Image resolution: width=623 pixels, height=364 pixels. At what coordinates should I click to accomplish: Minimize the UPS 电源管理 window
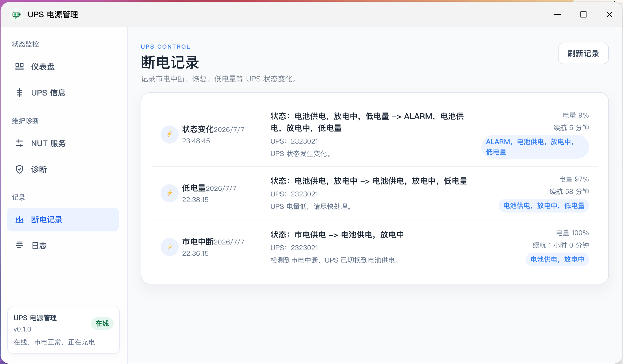coord(557,14)
